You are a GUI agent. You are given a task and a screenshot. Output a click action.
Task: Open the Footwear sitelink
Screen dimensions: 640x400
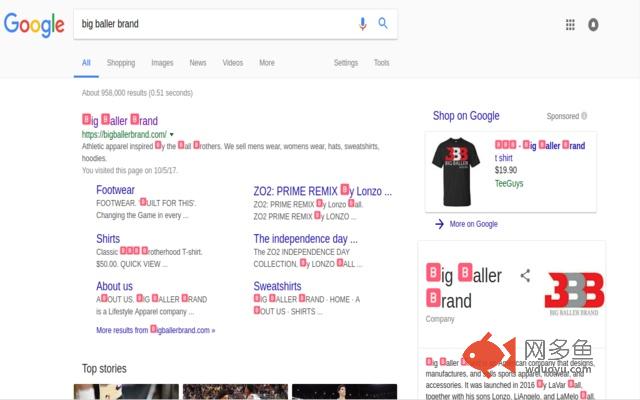pyautogui.click(x=115, y=190)
